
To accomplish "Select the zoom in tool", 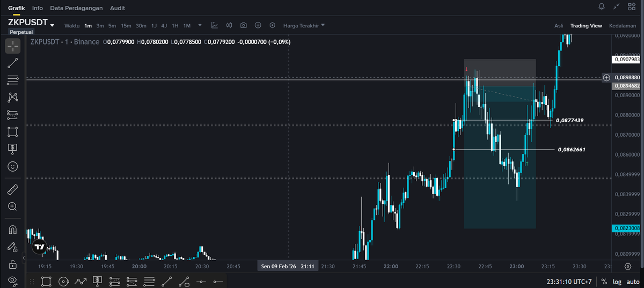I will pyautogui.click(x=13, y=206).
